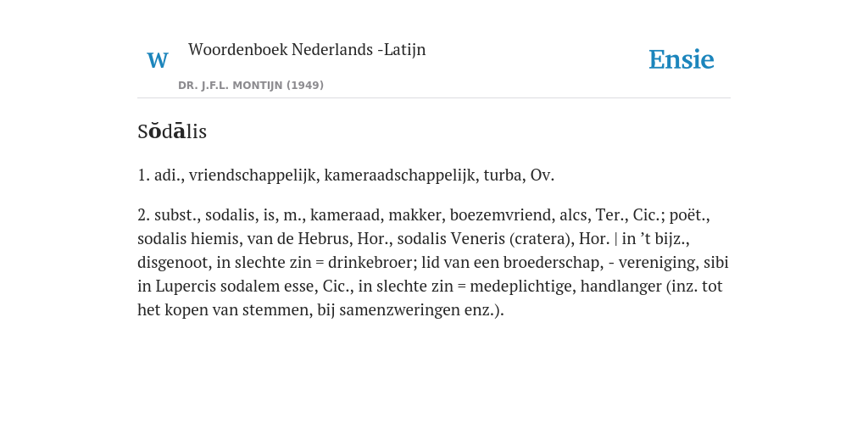Click the word broederschap

click(x=552, y=263)
